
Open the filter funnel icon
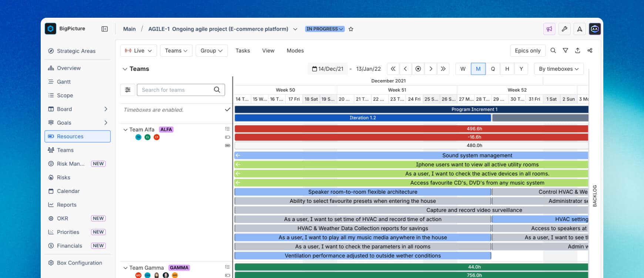[566, 51]
